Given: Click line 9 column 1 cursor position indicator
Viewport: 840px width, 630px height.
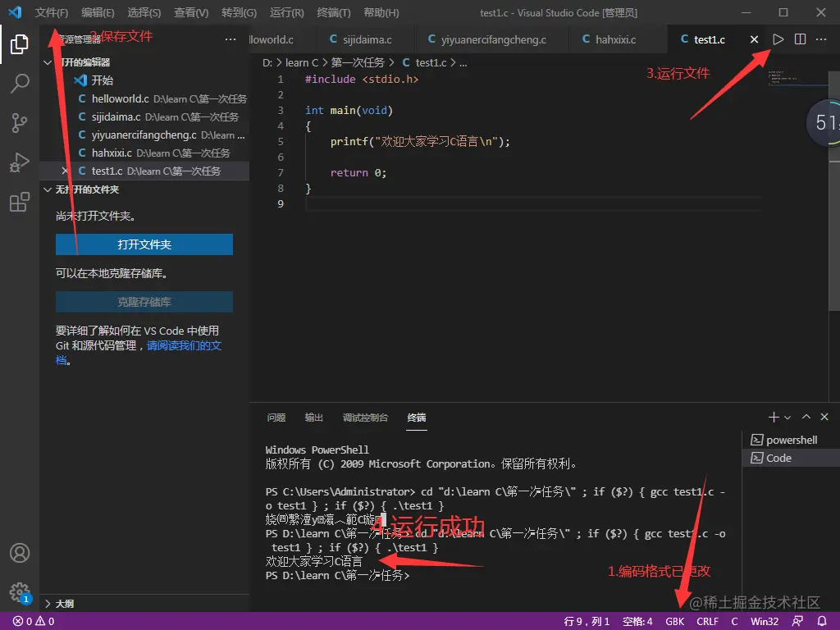Looking at the screenshot, I should tap(587, 622).
